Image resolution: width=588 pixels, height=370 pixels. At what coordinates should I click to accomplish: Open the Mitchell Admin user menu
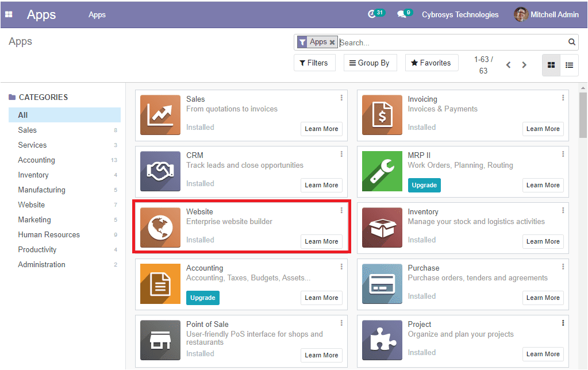click(547, 14)
